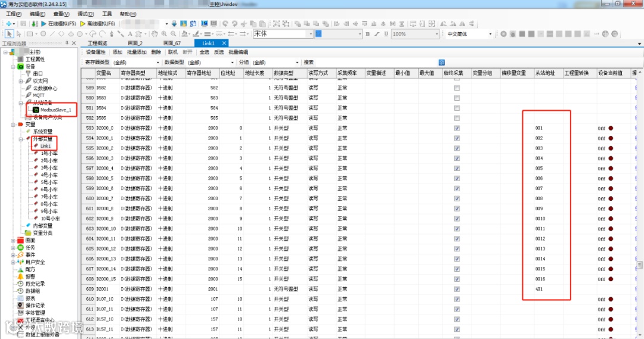Open the 调试(D) menu

click(86, 14)
